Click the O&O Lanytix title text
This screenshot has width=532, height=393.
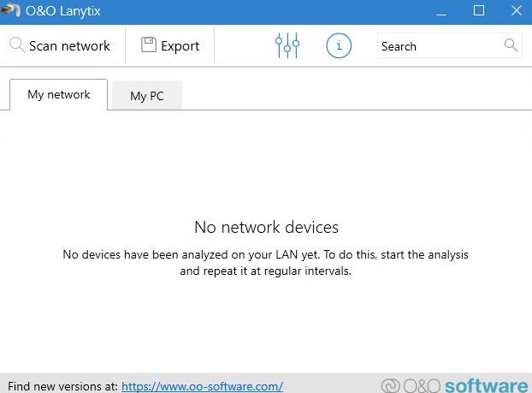point(62,12)
